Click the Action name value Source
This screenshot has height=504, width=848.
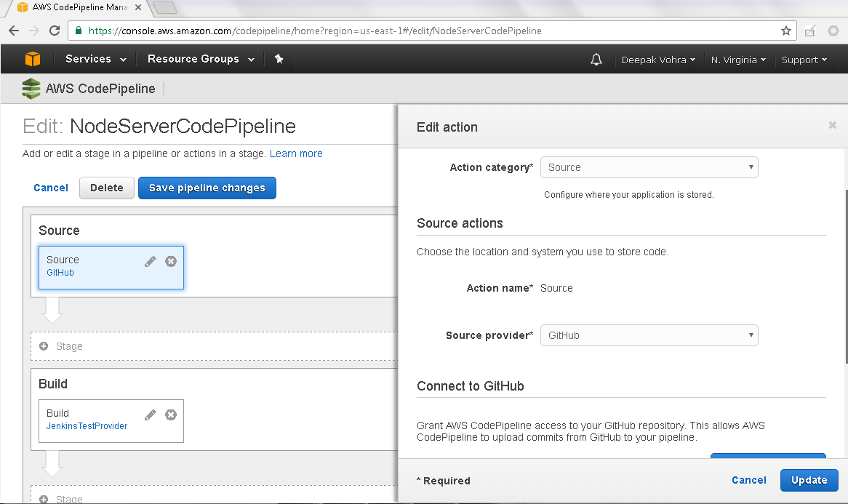click(x=556, y=288)
